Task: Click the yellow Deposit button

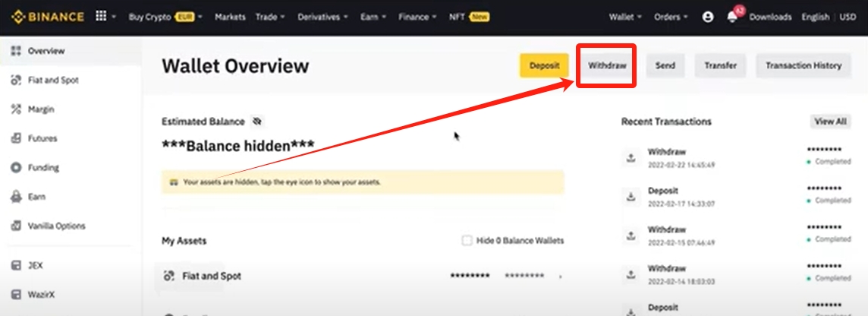Action: [544, 65]
